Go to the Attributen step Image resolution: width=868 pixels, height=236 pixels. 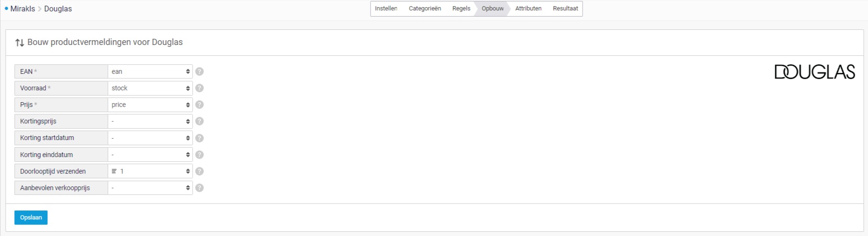pos(528,9)
